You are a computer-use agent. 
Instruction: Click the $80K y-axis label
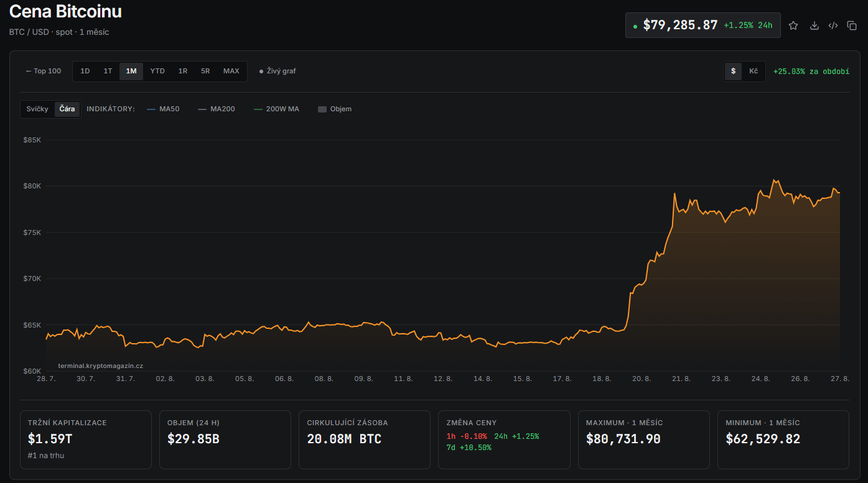click(32, 186)
